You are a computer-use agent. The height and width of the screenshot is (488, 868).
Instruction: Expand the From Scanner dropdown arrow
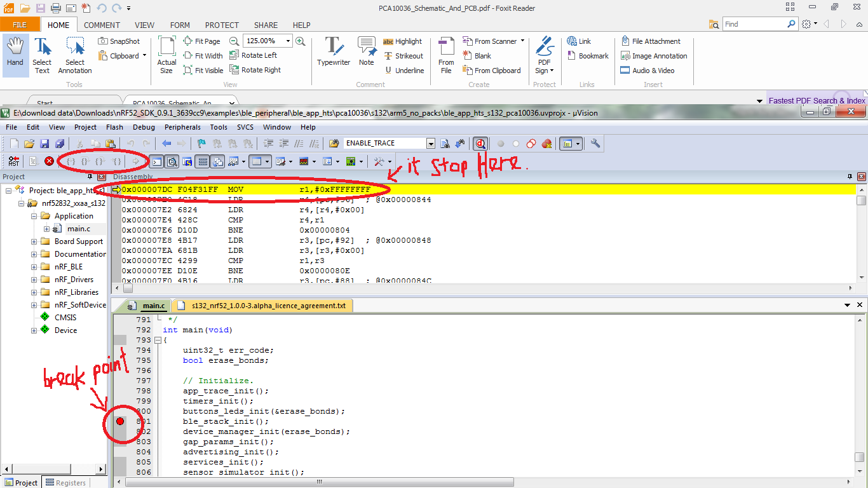[522, 41]
